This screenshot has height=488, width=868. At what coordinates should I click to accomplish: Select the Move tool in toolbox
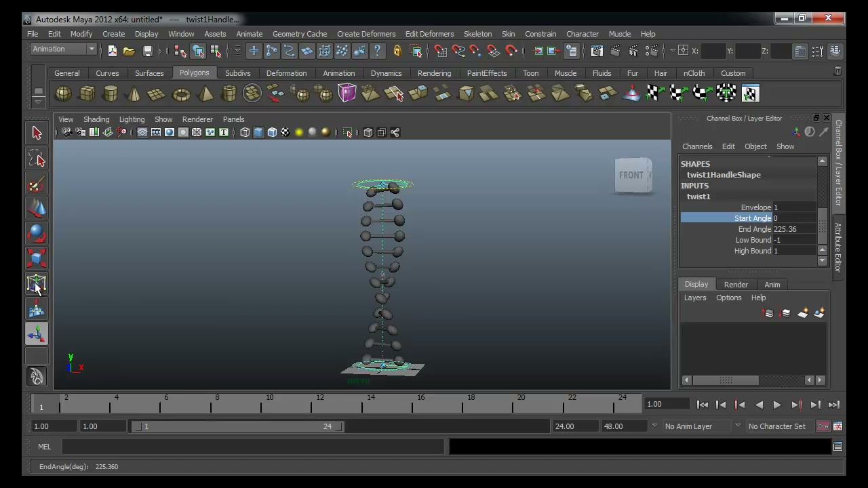(37, 209)
